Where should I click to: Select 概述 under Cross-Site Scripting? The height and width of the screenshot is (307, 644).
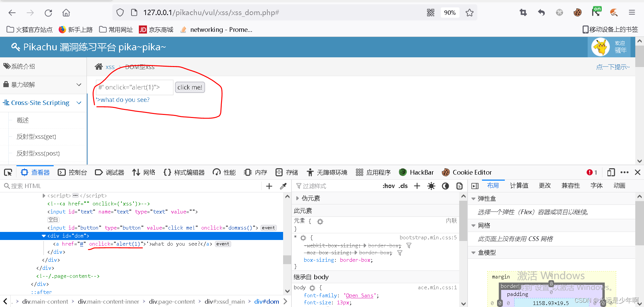click(23, 120)
